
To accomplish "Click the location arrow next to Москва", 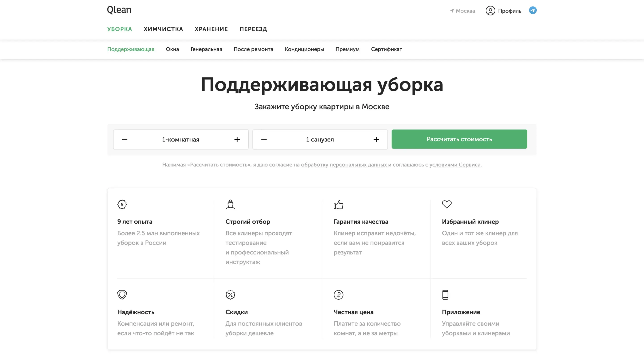I will tap(452, 11).
